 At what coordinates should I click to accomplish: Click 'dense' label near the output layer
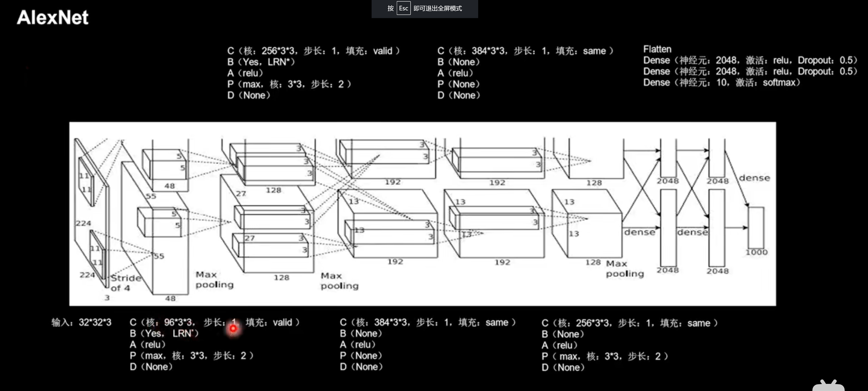[x=754, y=178]
